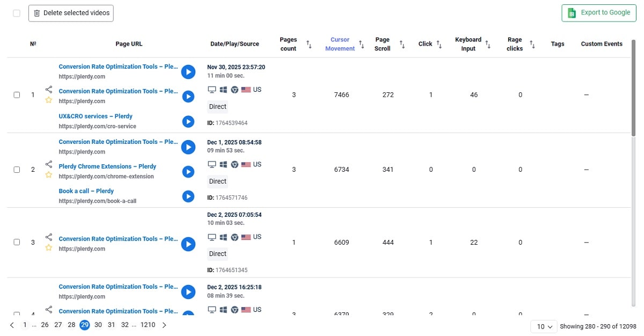
Task: Go to page 30 in pagination
Action: (x=98, y=325)
